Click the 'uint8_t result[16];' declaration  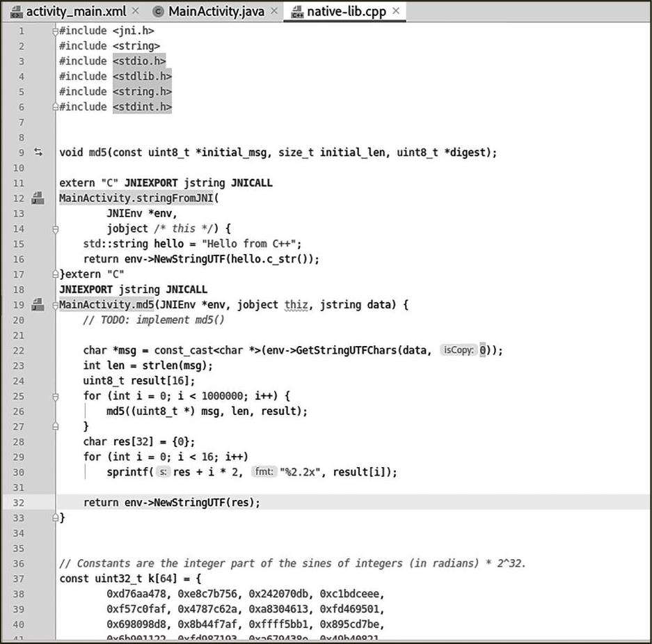click(x=139, y=381)
